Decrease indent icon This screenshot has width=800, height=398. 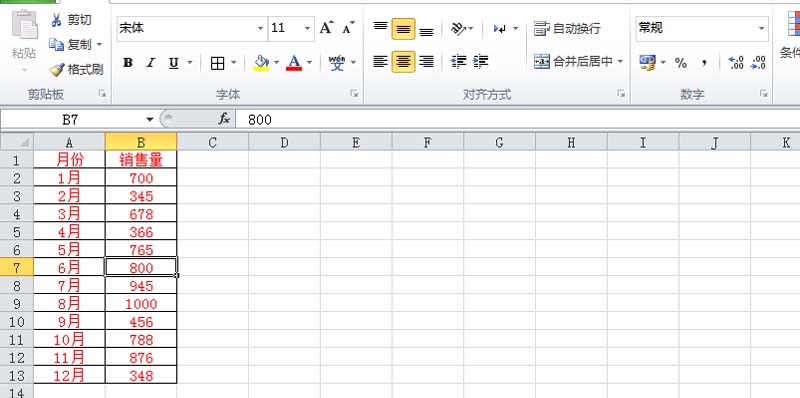(459, 62)
